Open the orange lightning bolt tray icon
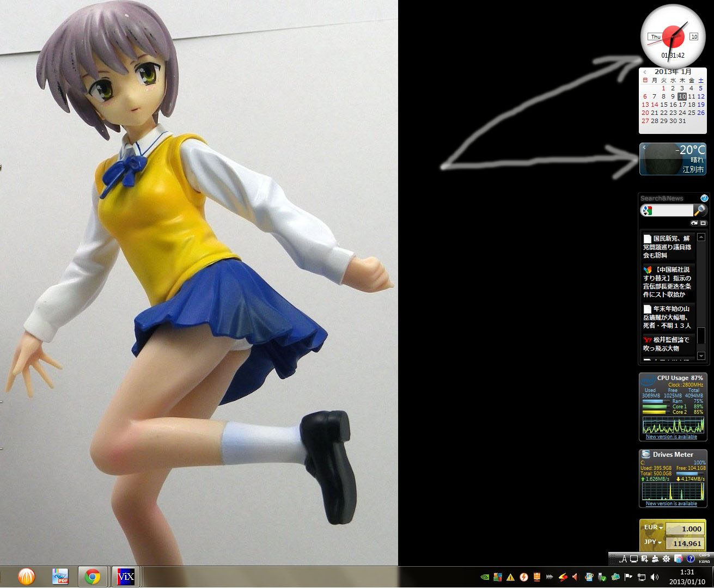This screenshot has width=714, height=588. point(524,577)
